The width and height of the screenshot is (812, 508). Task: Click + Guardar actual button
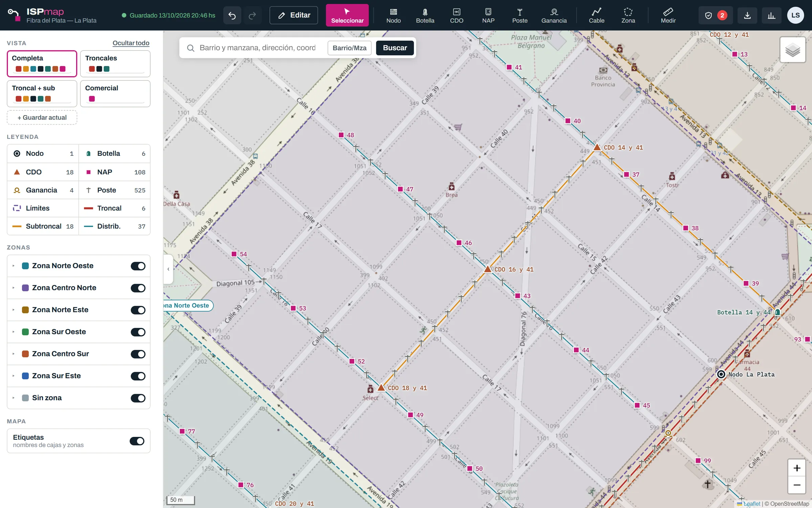tap(42, 118)
